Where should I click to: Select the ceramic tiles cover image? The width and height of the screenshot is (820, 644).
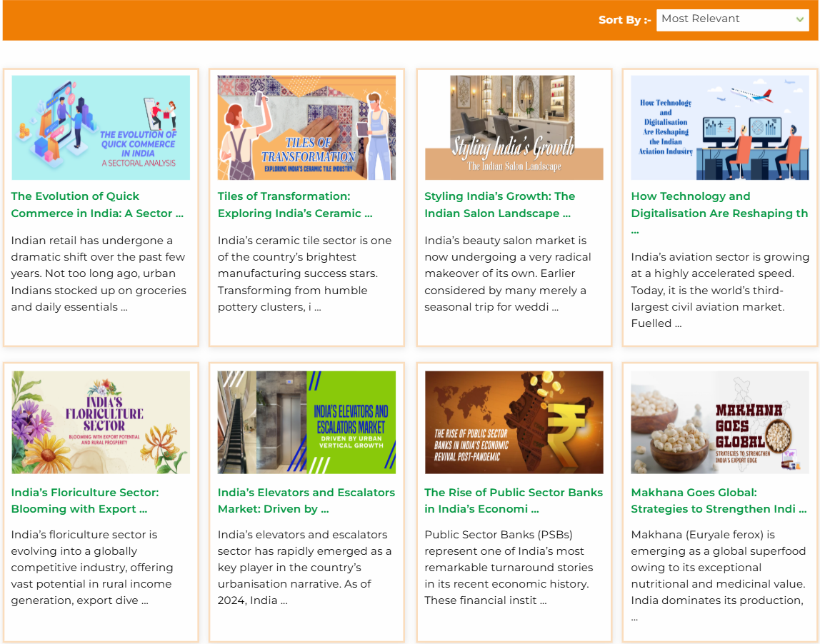(306, 127)
